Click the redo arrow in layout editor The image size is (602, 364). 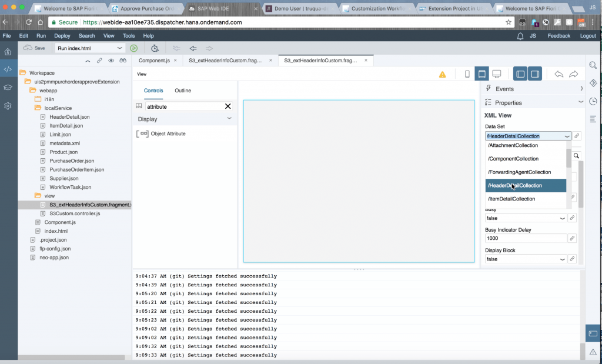click(574, 74)
